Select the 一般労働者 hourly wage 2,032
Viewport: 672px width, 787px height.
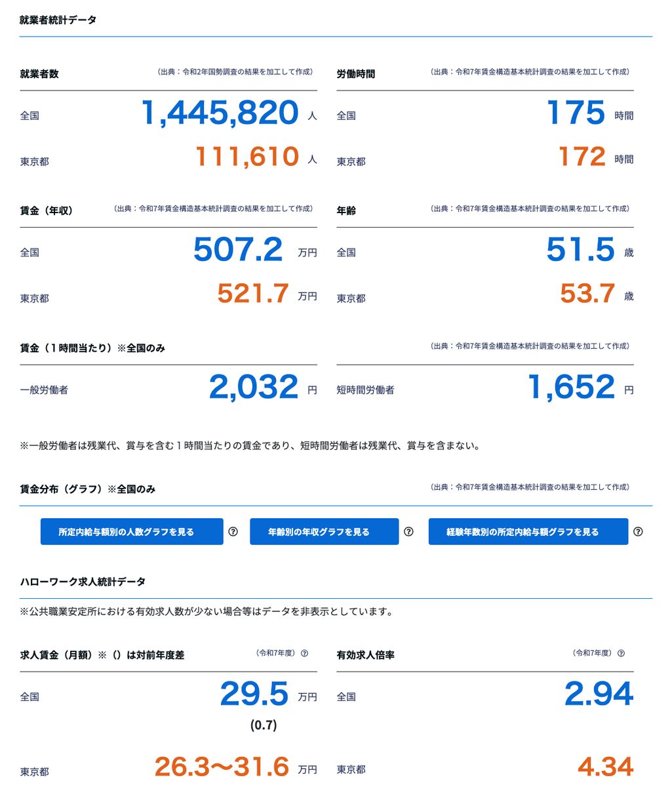[254, 387]
